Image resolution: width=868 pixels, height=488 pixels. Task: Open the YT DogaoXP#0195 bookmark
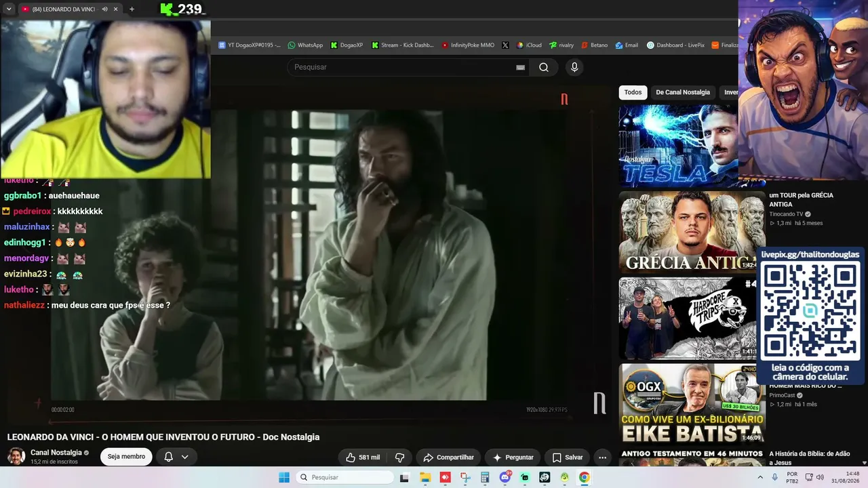click(249, 45)
